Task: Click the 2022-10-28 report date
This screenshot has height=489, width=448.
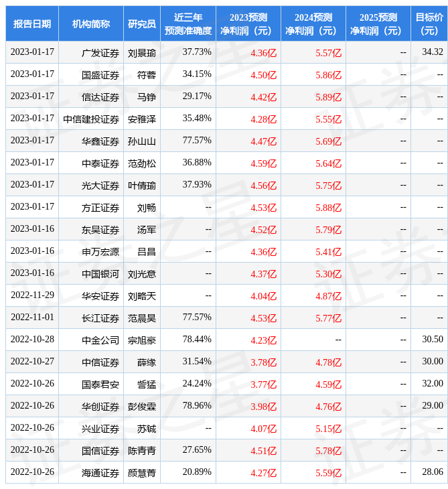Action: 32,339
